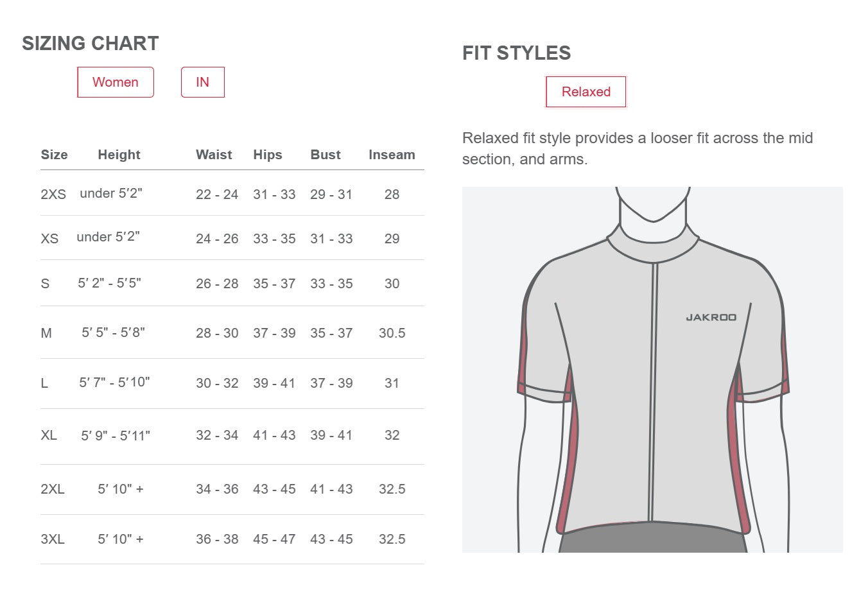
Task: Click the Size column header
Action: pyautogui.click(x=54, y=155)
